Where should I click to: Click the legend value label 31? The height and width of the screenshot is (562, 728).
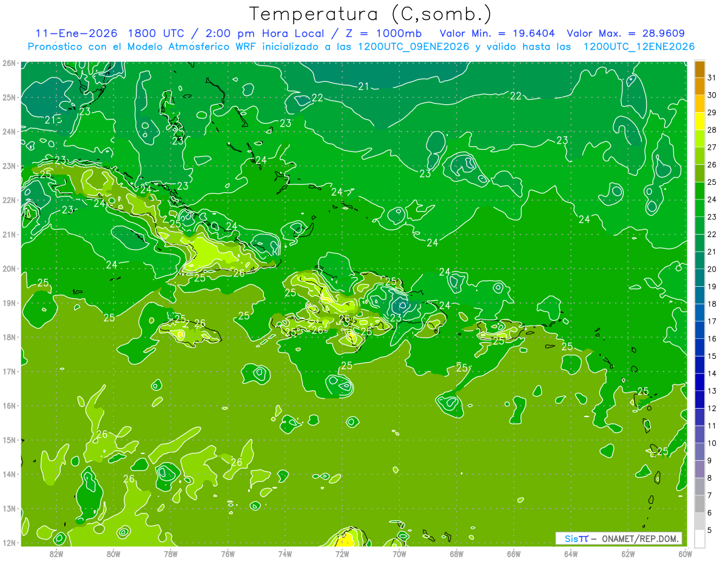tap(712, 78)
